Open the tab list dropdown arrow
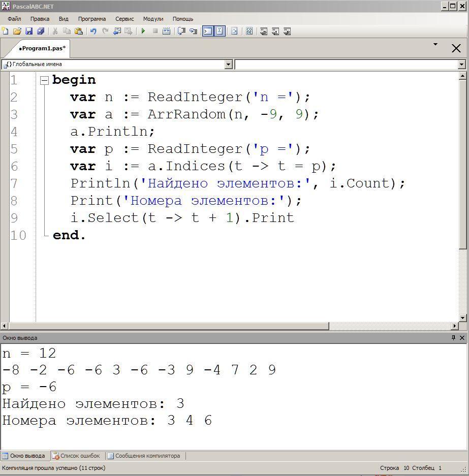 click(x=435, y=45)
